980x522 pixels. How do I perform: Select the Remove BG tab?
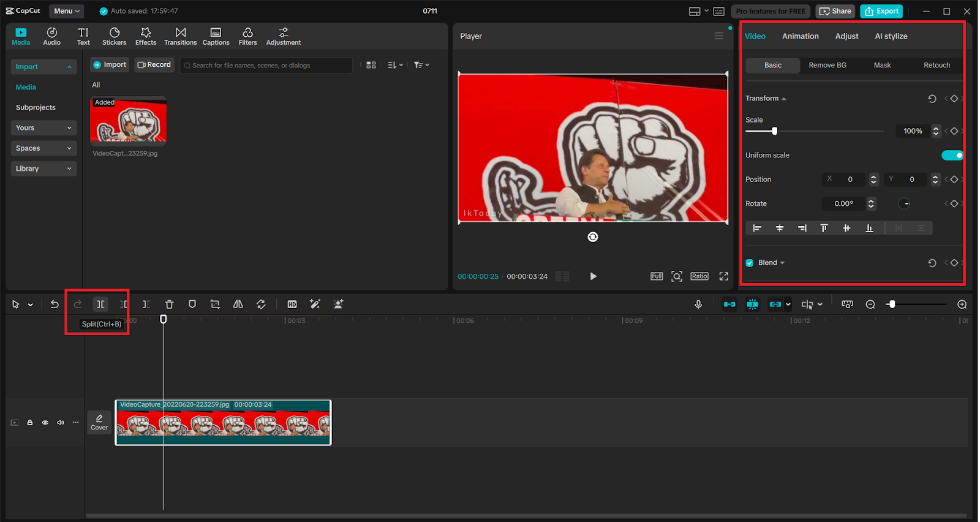827,66
